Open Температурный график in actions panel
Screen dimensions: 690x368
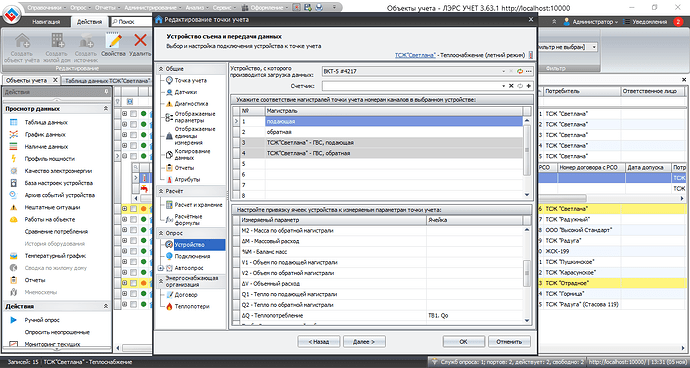(55, 256)
